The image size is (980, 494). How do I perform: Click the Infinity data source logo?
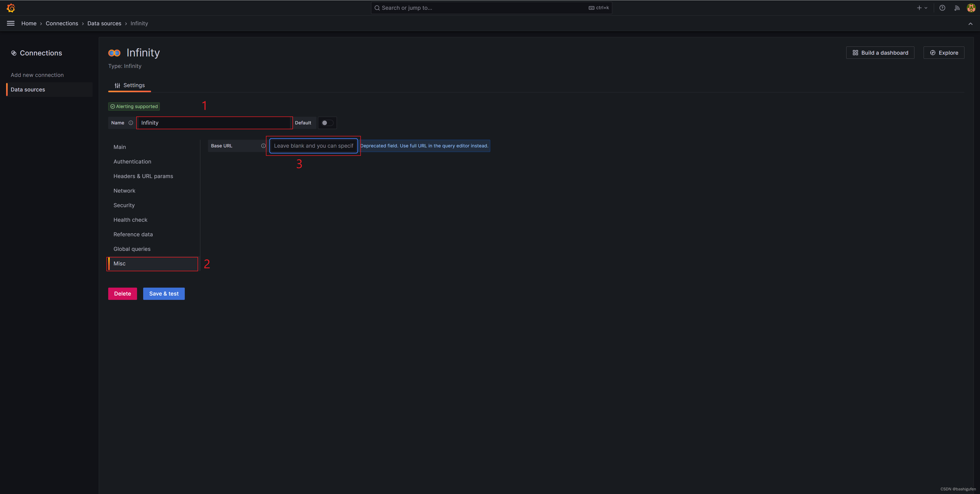coord(114,53)
